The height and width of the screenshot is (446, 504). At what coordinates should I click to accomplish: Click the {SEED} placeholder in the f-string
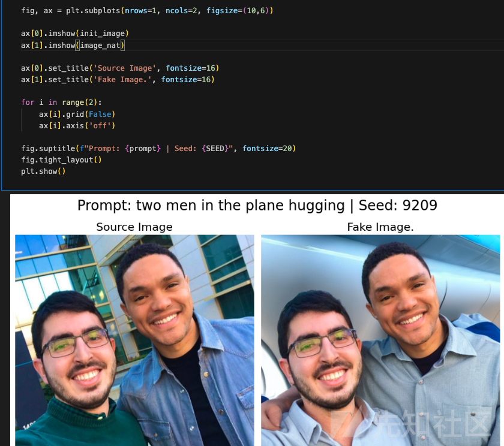point(215,148)
